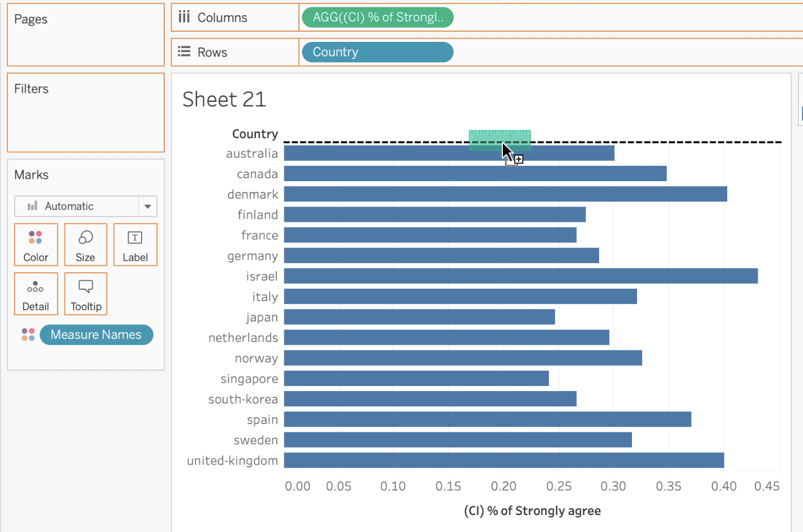Viewport: 803px width, 532px height.
Task: Select the Country pill on Rows
Action: (x=377, y=52)
